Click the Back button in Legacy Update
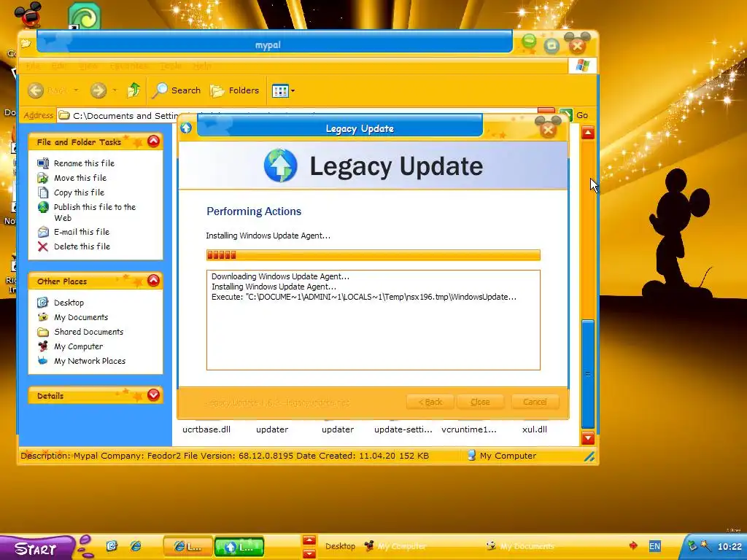This screenshot has height=560, width=747. click(430, 402)
